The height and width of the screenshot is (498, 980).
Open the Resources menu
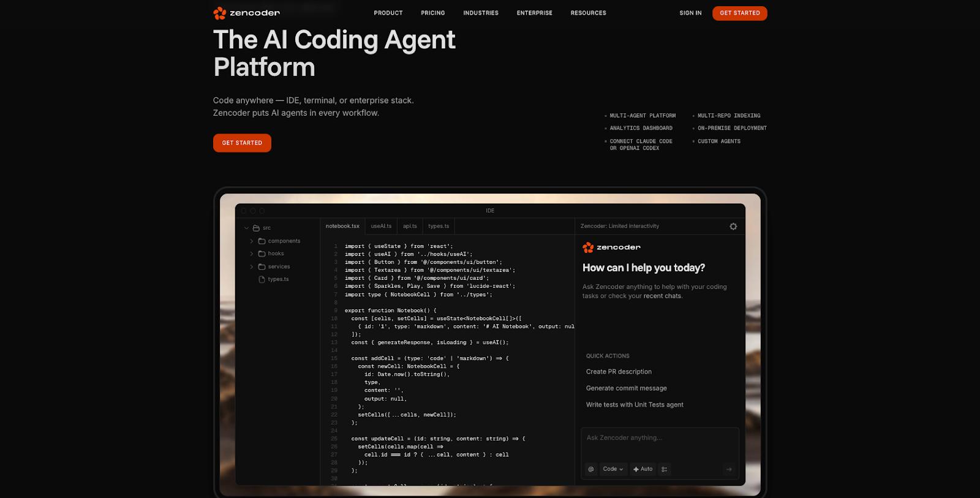[x=589, y=13]
